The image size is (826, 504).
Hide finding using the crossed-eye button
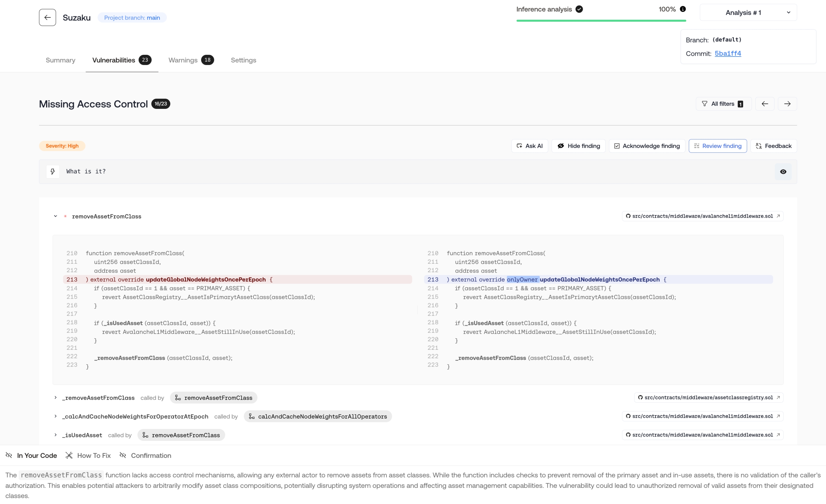point(578,146)
